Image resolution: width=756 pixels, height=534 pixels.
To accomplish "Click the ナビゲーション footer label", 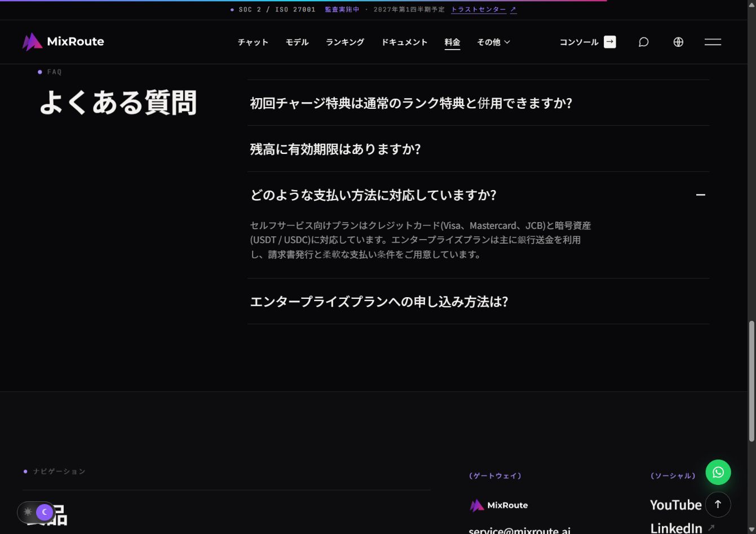I will (59, 471).
